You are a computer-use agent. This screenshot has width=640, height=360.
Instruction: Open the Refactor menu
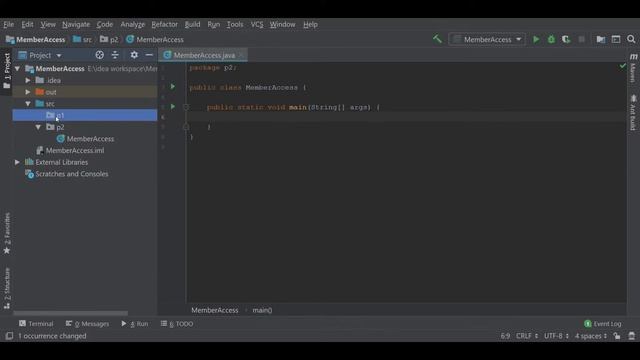[164, 24]
